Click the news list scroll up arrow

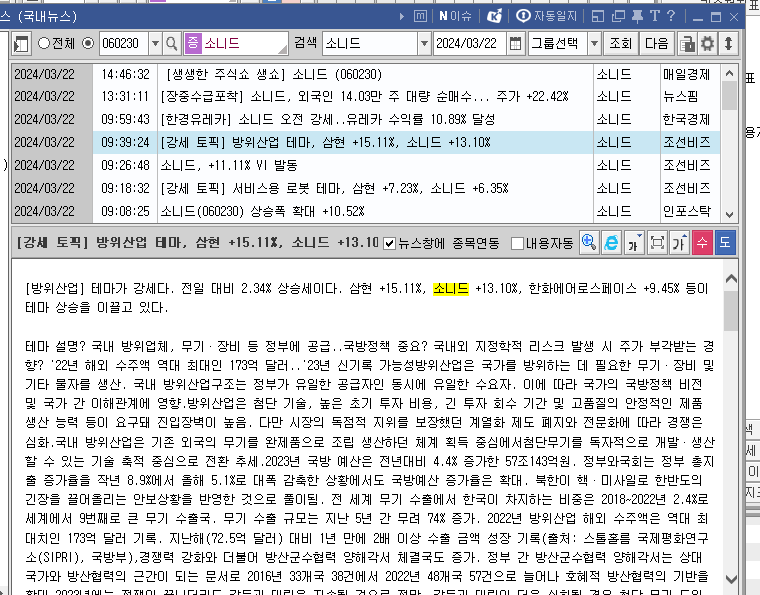tap(729, 74)
